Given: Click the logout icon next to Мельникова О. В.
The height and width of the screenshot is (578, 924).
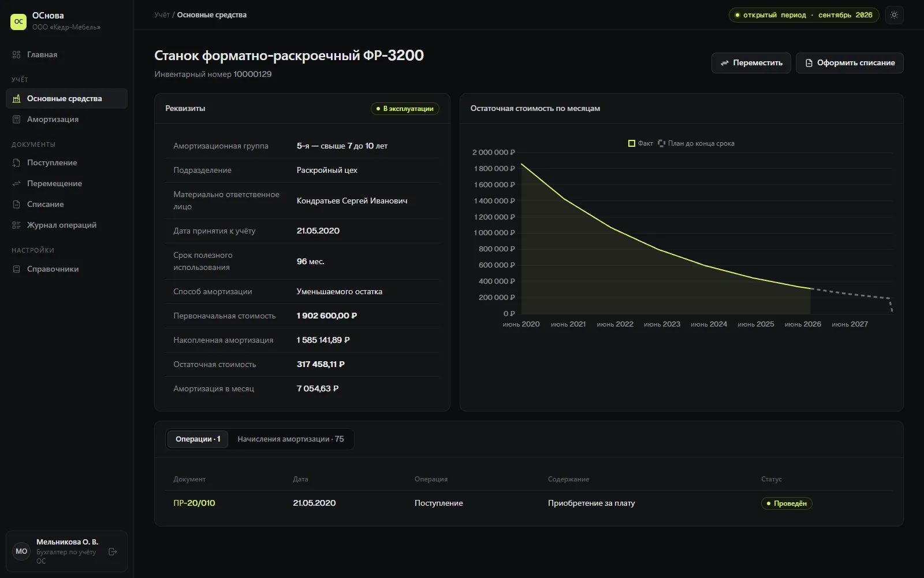Looking at the screenshot, I should [113, 551].
